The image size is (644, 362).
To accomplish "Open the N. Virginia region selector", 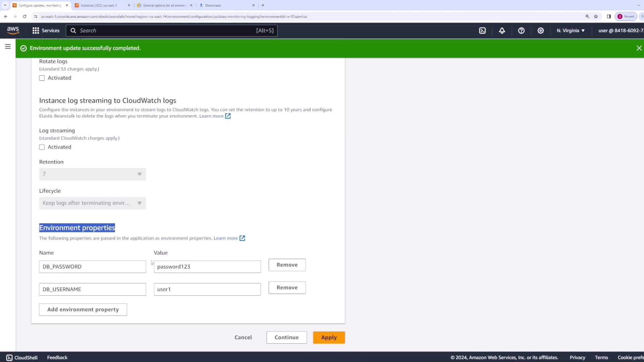I will coord(571,31).
